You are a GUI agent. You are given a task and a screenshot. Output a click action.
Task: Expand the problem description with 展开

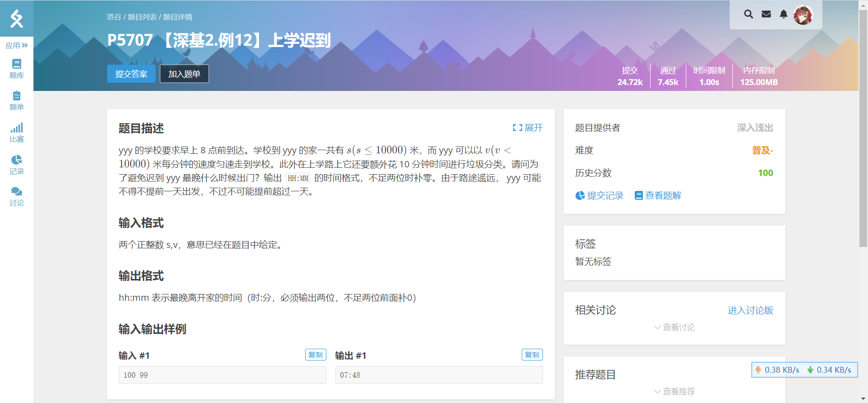pyautogui.click(x=528, y=128)
